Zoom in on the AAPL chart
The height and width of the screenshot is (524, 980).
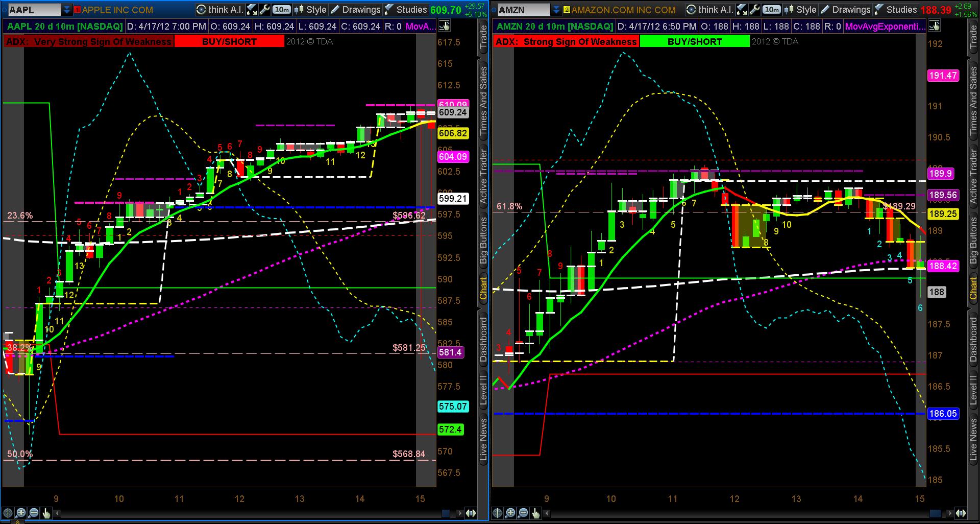coord(21,513)
